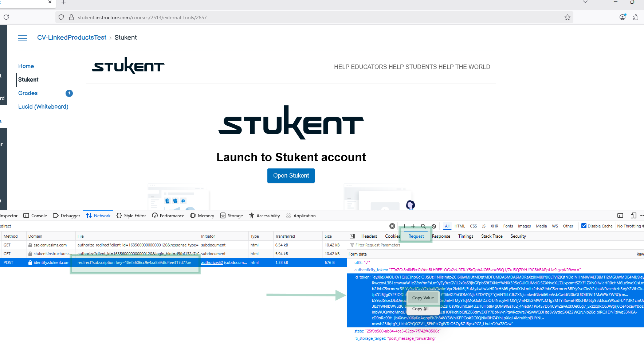Open the Memory tab
Screen dimensions: 644x358
(202, 216)
